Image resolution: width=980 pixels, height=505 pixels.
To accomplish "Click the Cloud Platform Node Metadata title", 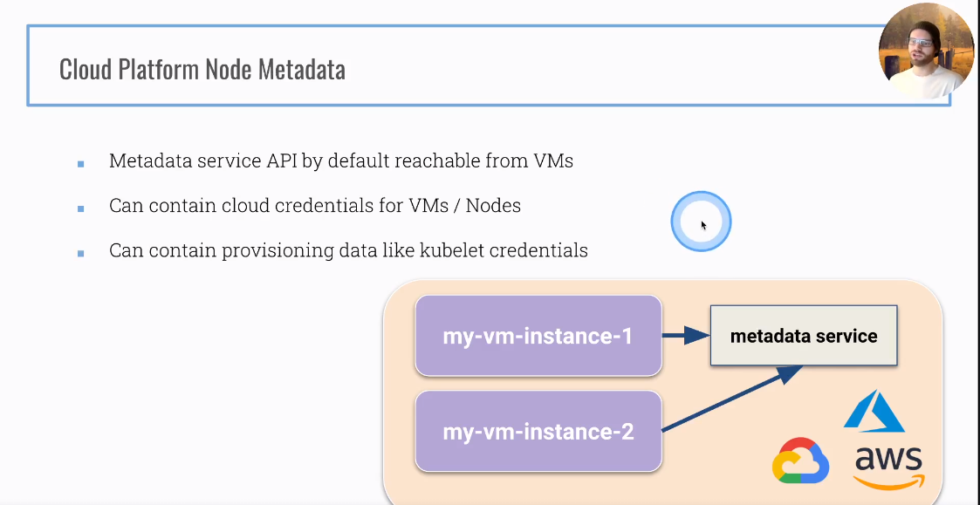I will (202, 69).
